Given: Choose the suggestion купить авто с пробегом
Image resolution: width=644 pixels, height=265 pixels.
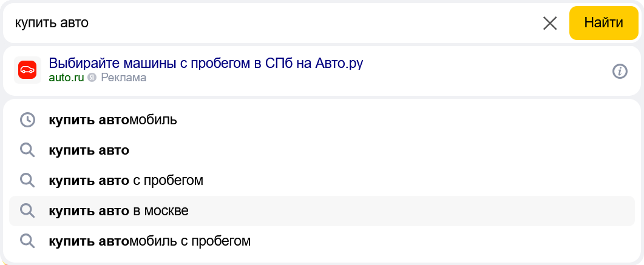Looking at the screenshot, I should click(x=126, y=181).
